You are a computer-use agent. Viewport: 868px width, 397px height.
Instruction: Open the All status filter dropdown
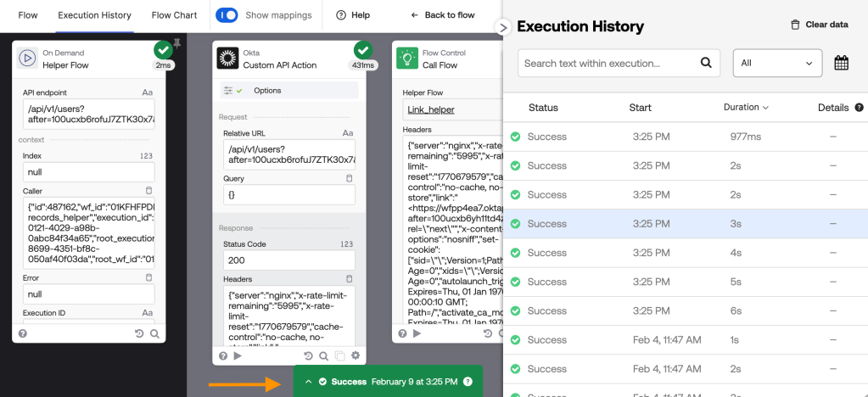[x=777, y=63]
